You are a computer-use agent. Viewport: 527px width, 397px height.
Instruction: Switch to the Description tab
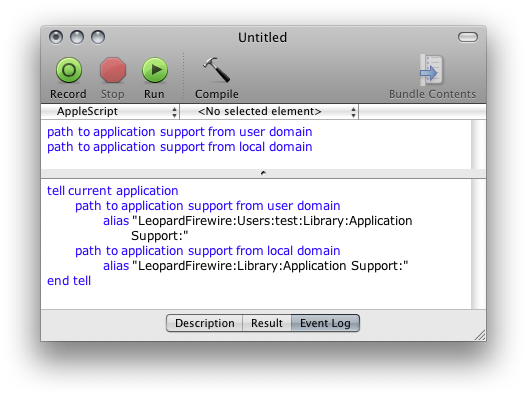click(204, 323)
